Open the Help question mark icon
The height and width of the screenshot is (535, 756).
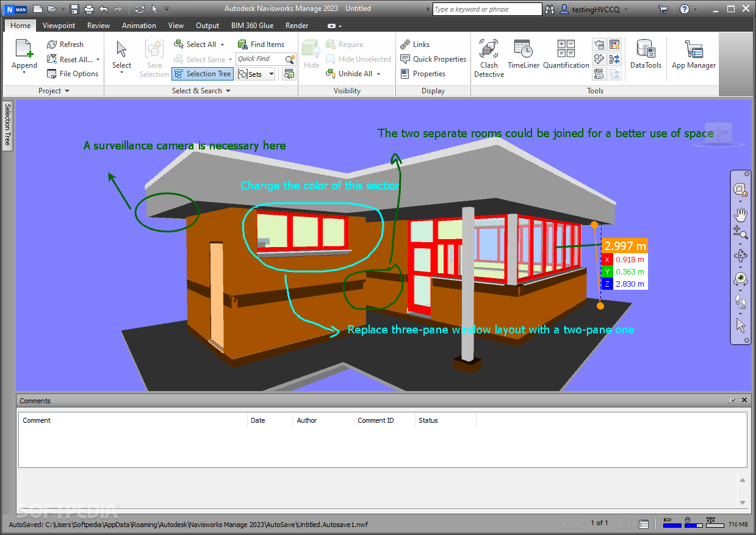coord(685,9)
